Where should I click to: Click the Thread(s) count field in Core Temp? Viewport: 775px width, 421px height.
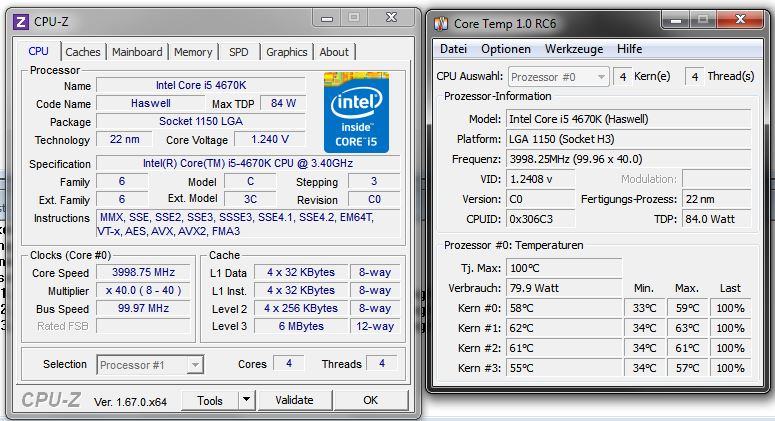click(694, 77)
